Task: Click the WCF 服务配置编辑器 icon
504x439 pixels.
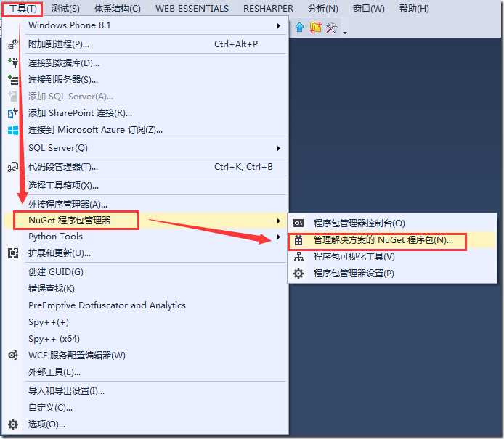Action: coord(13,355)
